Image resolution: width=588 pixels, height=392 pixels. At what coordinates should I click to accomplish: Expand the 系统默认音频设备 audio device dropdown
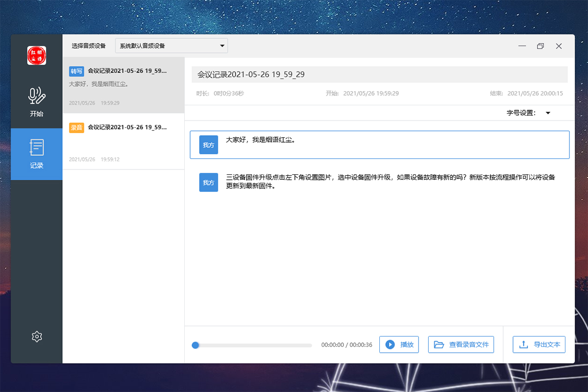171,46
